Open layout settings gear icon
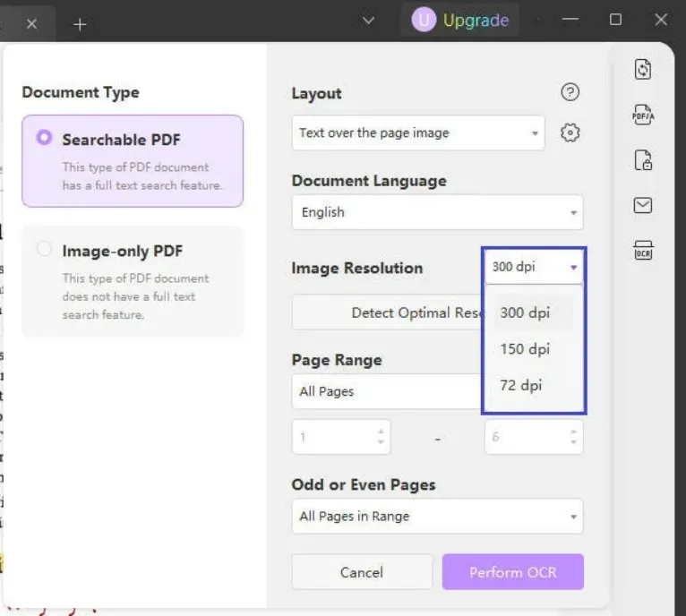This screenshot has height=616, width=686. (570, 133)
